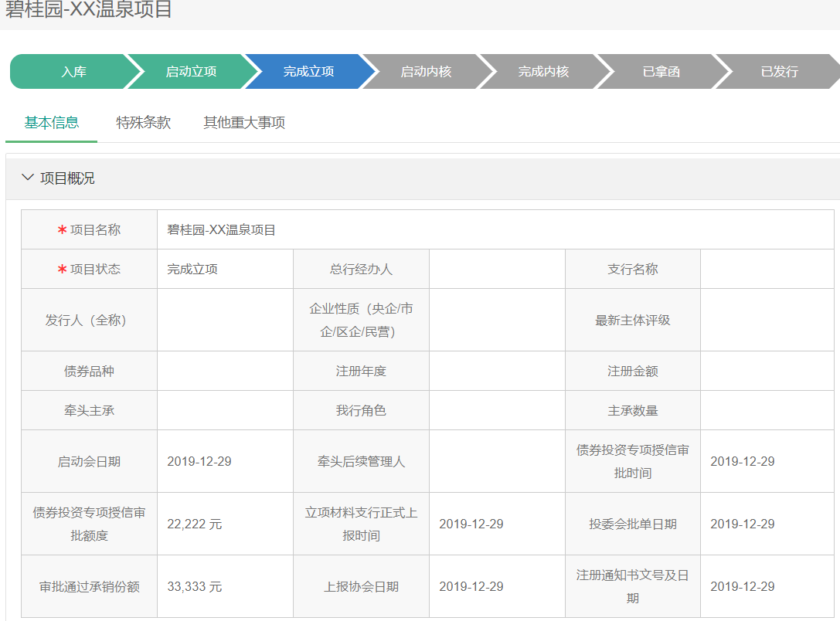Click the 注册通知书文号及日期 date value
Screen dimensions: 840x621
coord(743,587)
